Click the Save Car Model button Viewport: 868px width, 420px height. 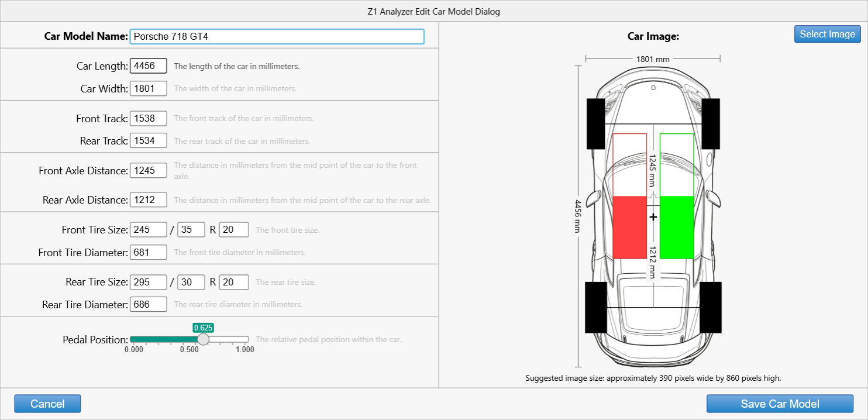[780, 404]
